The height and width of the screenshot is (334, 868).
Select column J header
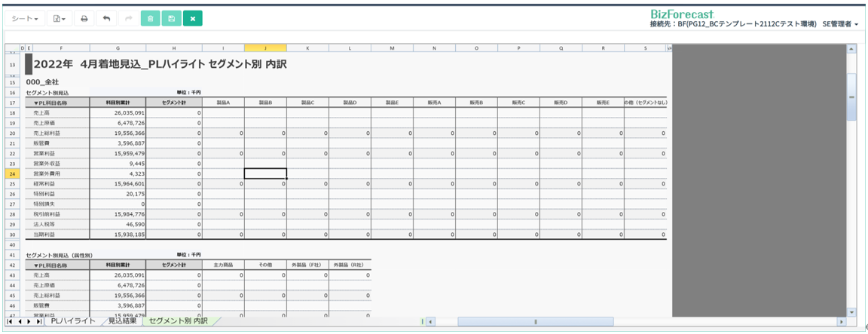pos(265,48)
